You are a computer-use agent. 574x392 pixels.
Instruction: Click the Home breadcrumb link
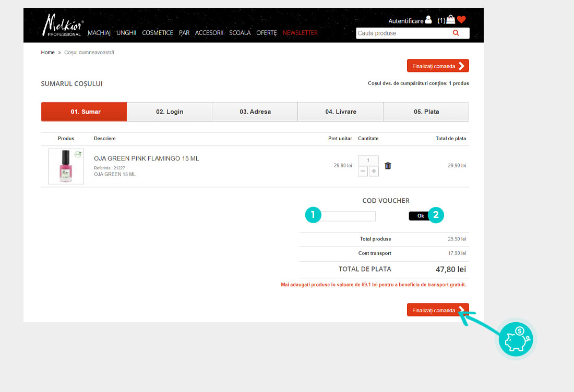(x=47, y=53)
